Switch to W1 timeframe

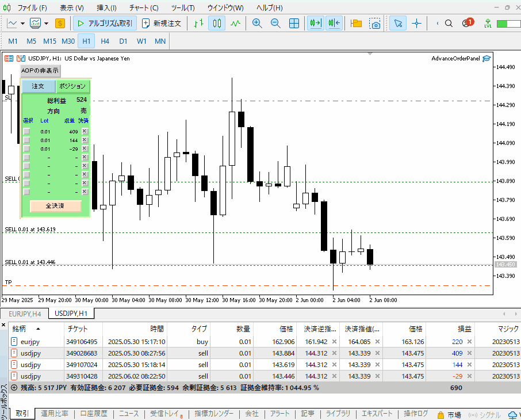point(141,41)
